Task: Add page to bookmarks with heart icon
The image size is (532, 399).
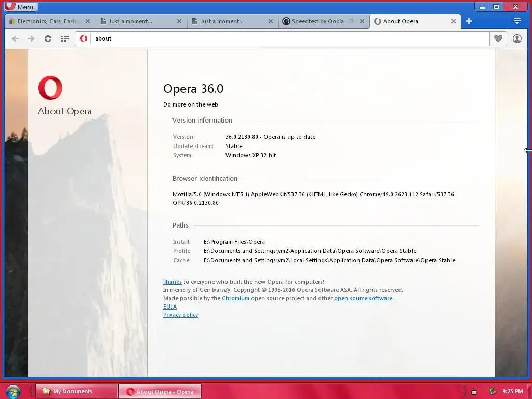Action: (498, 38)
